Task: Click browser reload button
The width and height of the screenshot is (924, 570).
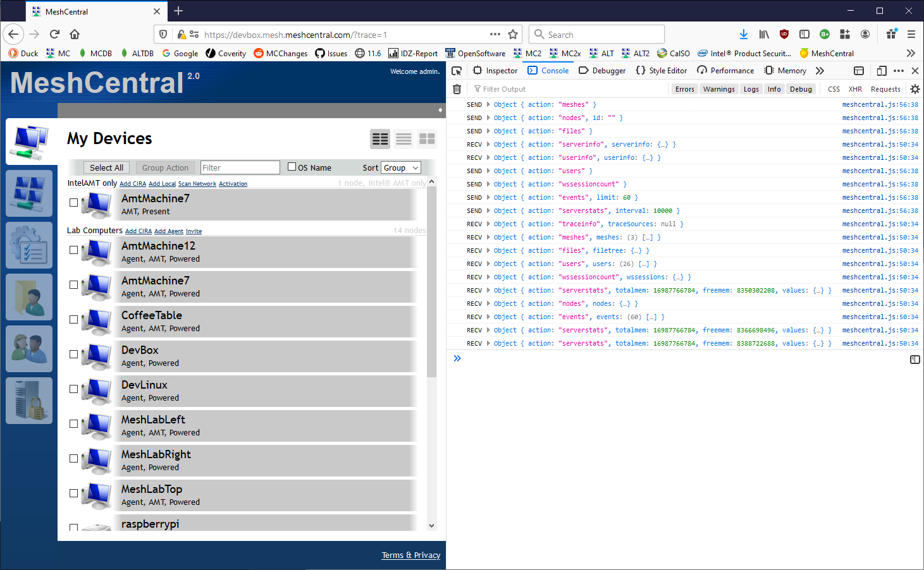Action: pyautogui.click(x=54, y=34)
